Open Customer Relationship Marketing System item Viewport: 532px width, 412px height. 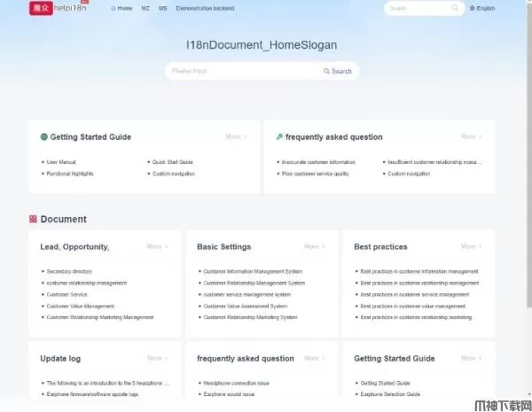250,317
